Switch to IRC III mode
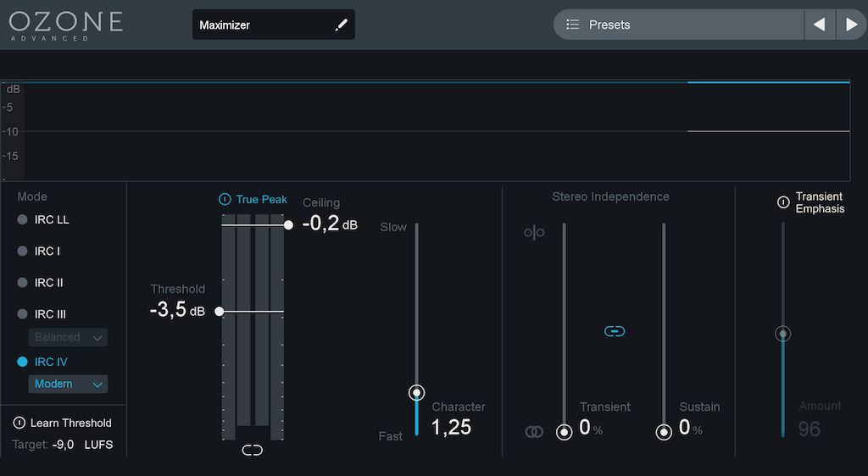 point(22,314)
